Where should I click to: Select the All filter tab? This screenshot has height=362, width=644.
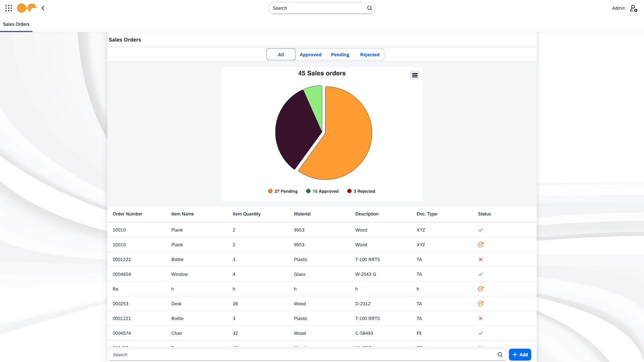tap(281, 54)
